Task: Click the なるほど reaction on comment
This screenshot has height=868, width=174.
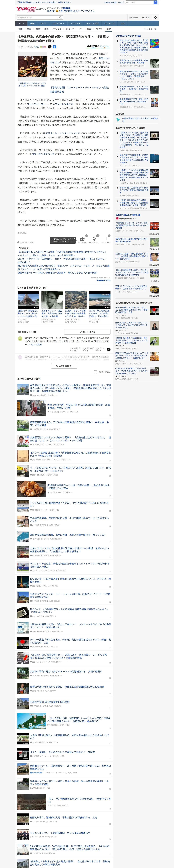Action: [x=88, y=349]
